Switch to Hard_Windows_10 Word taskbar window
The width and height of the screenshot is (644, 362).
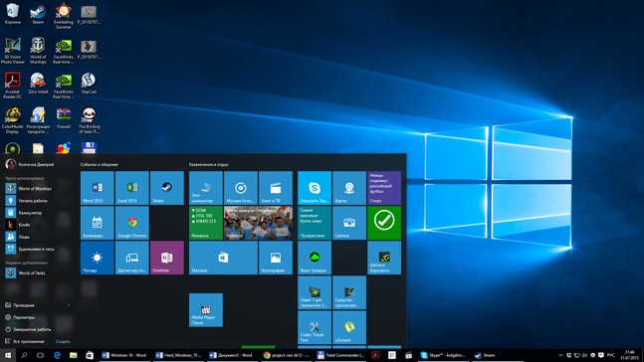[178, 355]
